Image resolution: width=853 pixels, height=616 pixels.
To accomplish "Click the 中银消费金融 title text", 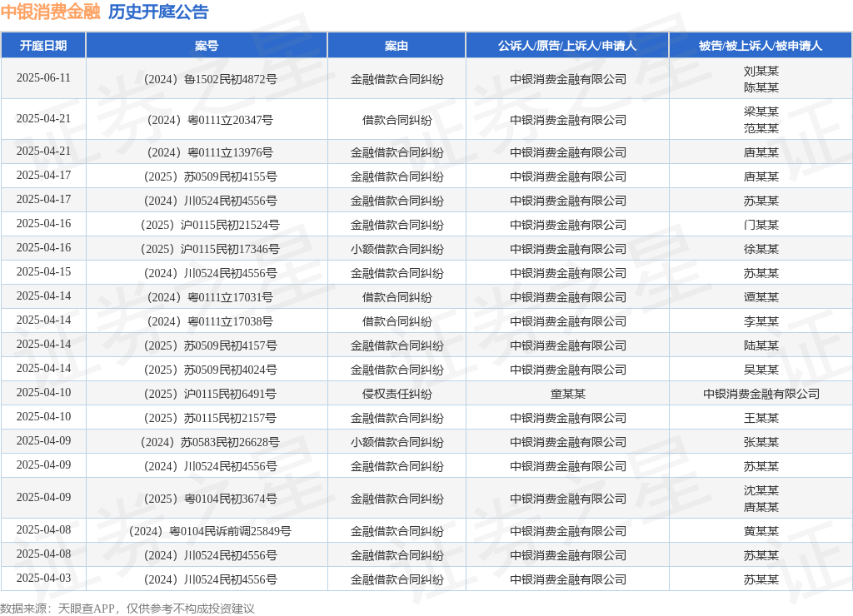I will point(51,12).
